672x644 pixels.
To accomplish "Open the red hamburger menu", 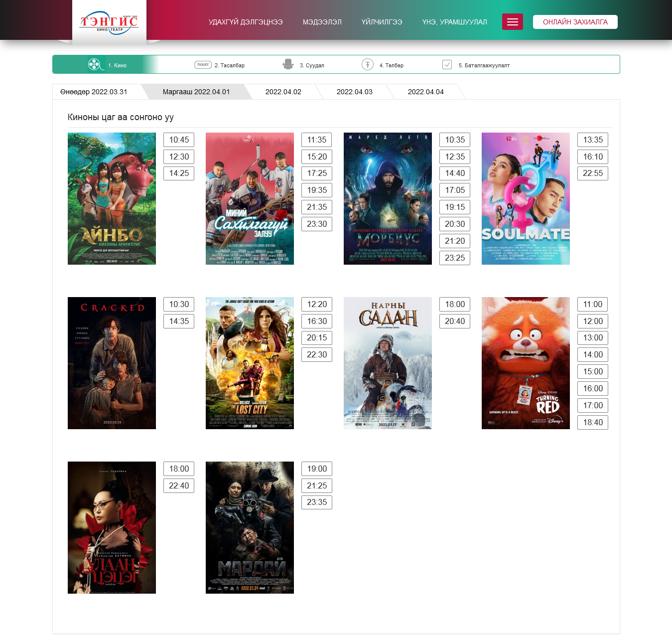I will pos(512,22).
